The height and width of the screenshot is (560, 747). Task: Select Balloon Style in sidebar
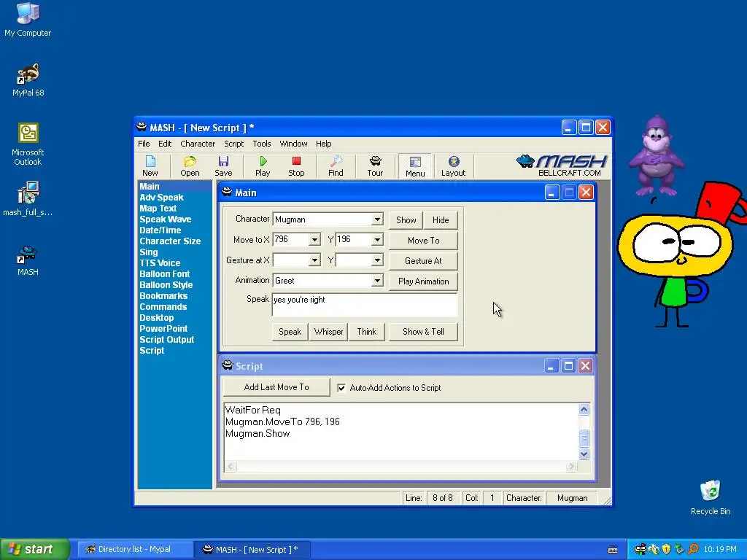point(166,285)
